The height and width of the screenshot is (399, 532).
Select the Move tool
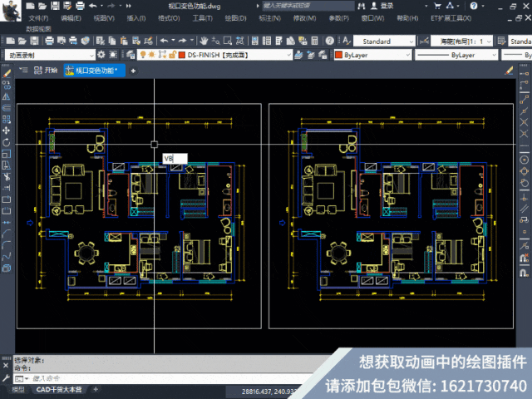7,131
